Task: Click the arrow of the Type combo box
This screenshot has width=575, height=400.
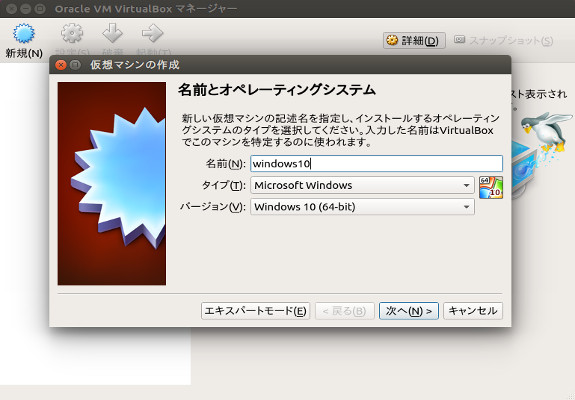Action: [466, 185]
